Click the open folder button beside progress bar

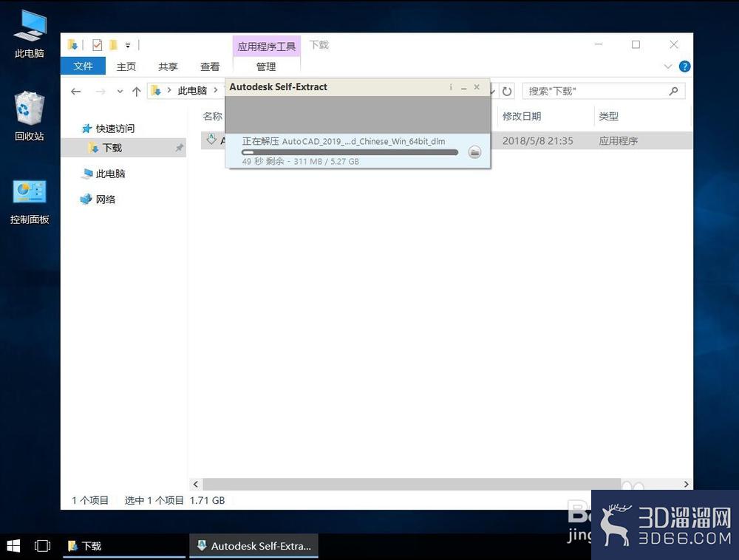click(474, 152)
